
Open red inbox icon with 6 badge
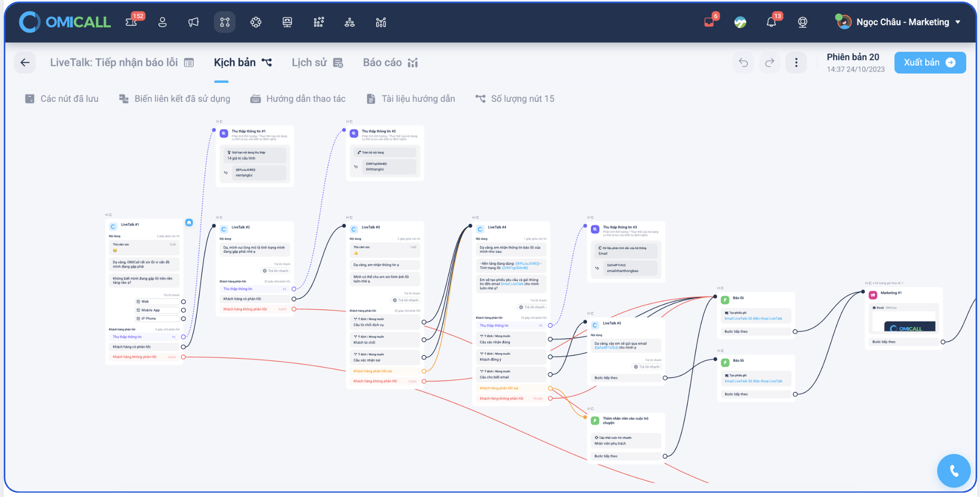[x=710, y=21]
